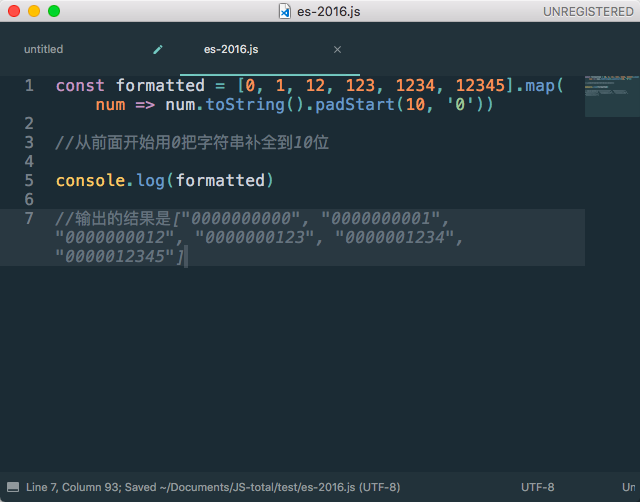Click line number 7 in the gutter
Screen dimensions: 640x502
(x=29, y=218)
